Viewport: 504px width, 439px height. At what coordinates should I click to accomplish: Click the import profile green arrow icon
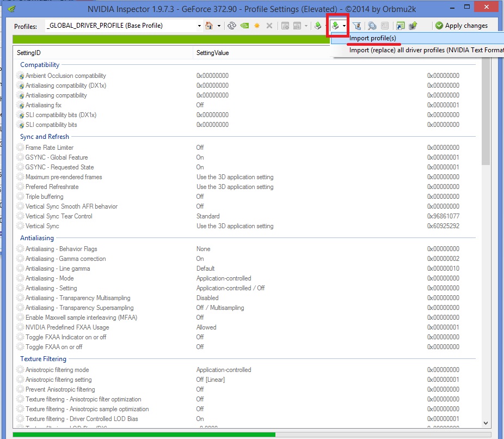[x=335, y=26]
